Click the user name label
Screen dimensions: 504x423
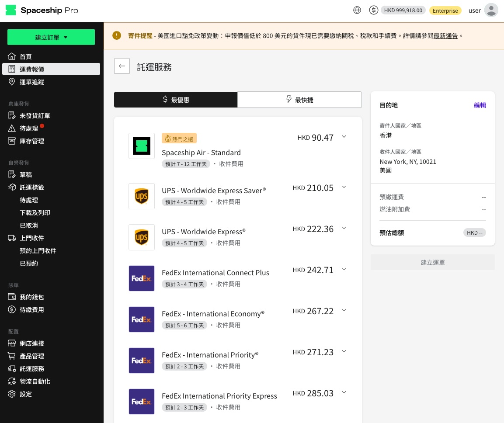[x=474, y=10]
